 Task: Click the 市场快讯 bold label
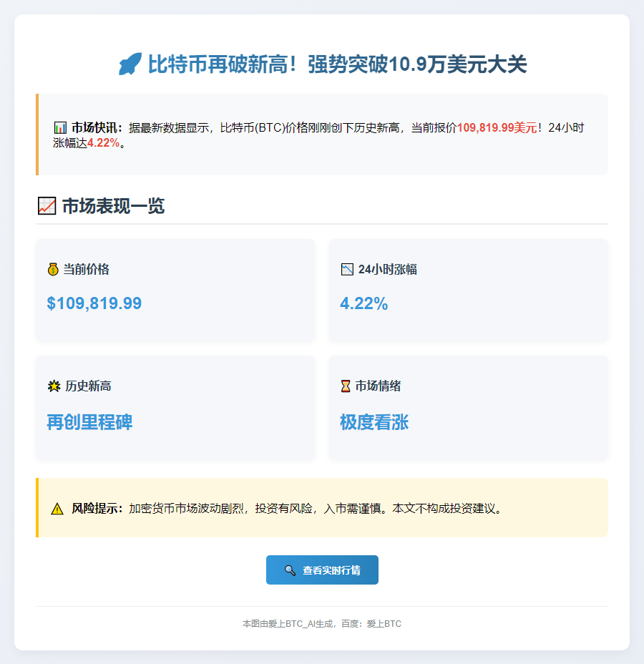pyautogui.click(x=97, y=127)
